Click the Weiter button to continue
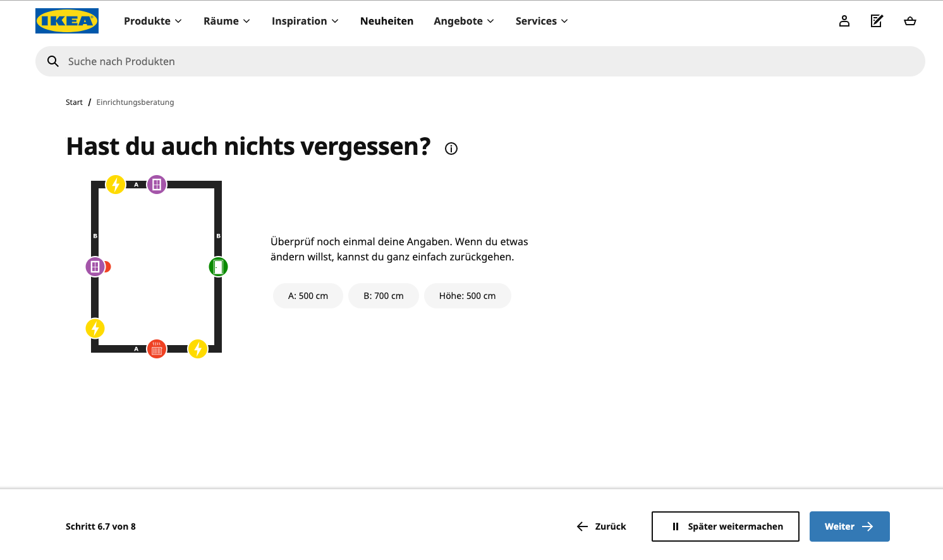 coord(849,527)
